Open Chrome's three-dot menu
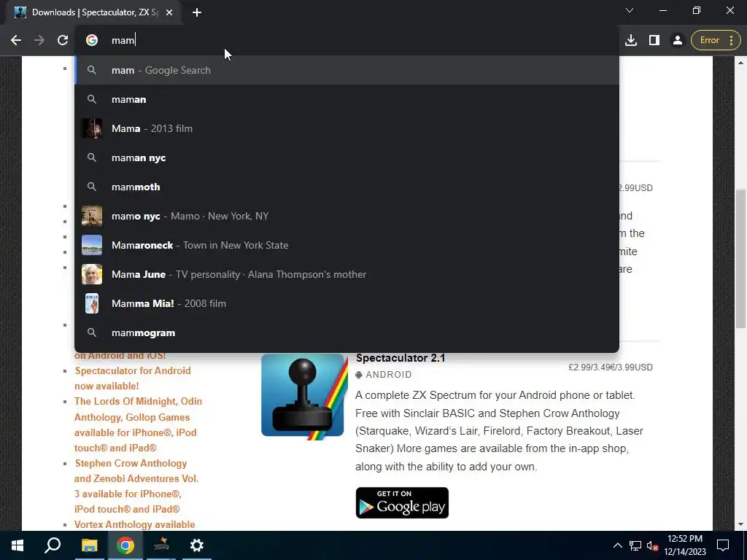Image resolution: width=747 pixels, height=560 pixels. tap(731, 41)
